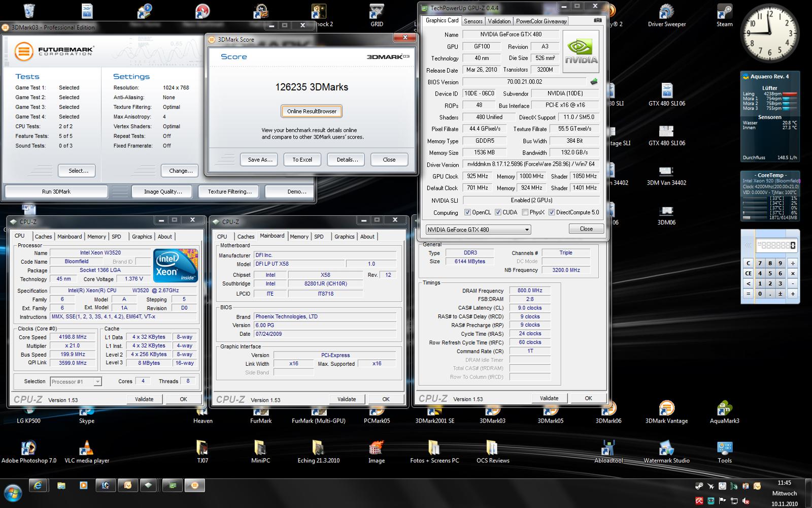Open the Validation tab in GPU-Z
Image resolution: width=812 pixels, height=508 pixels.
pos(499,21)
